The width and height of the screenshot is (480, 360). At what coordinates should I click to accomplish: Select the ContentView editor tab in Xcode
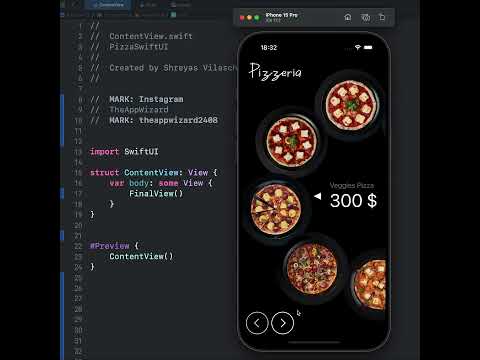click(108, 5)
